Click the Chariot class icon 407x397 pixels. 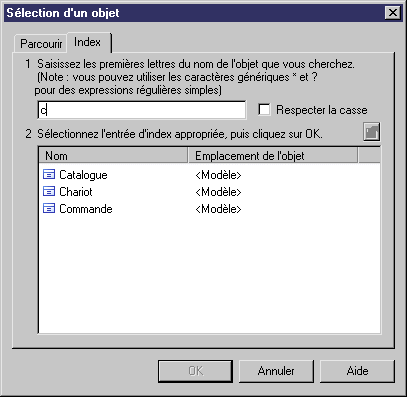pos(49,191)
